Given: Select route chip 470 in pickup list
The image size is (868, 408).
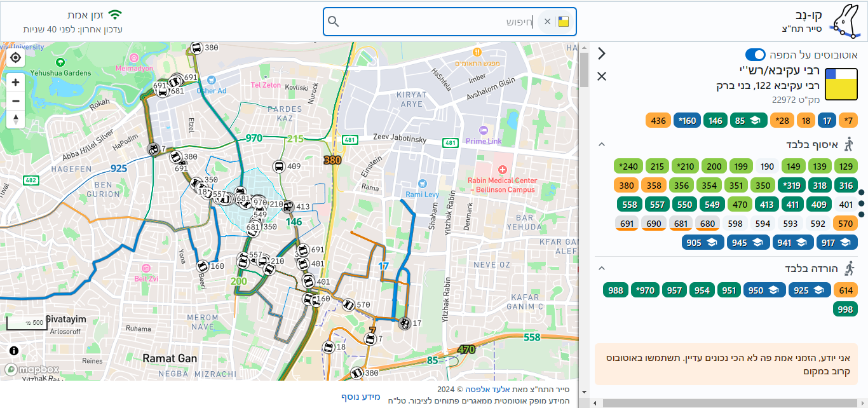Looking at the screenshot, I should click(739, 205).
